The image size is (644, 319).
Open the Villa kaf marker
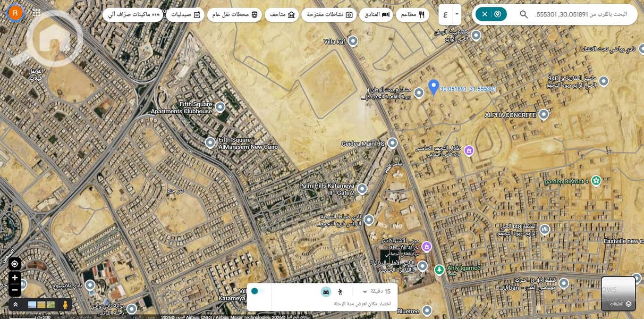[x=352, y=41]
